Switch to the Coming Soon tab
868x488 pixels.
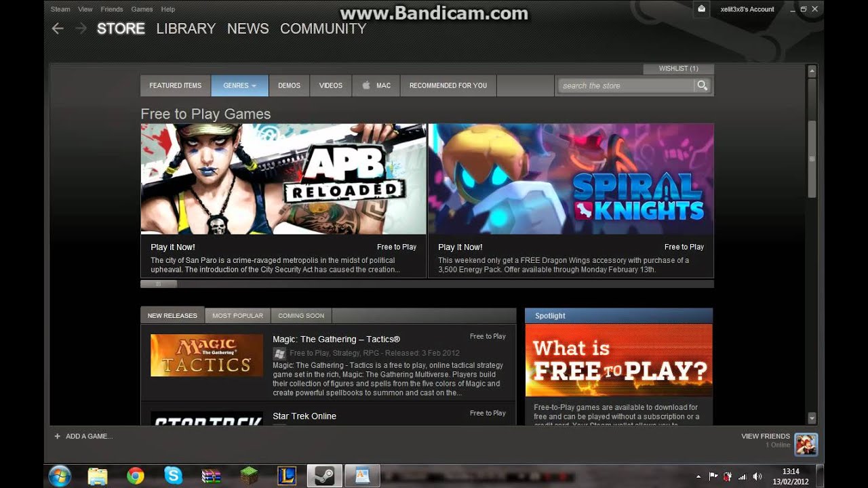point(301,316)
